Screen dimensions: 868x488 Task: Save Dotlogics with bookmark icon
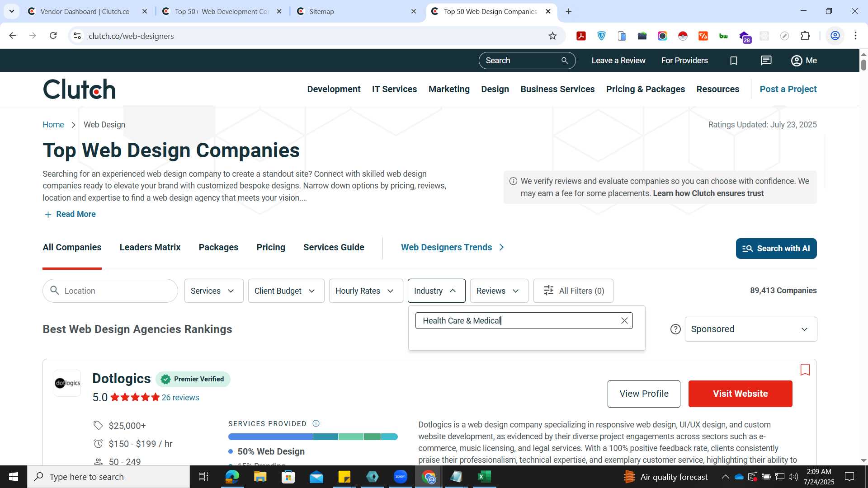pos(805,370)
